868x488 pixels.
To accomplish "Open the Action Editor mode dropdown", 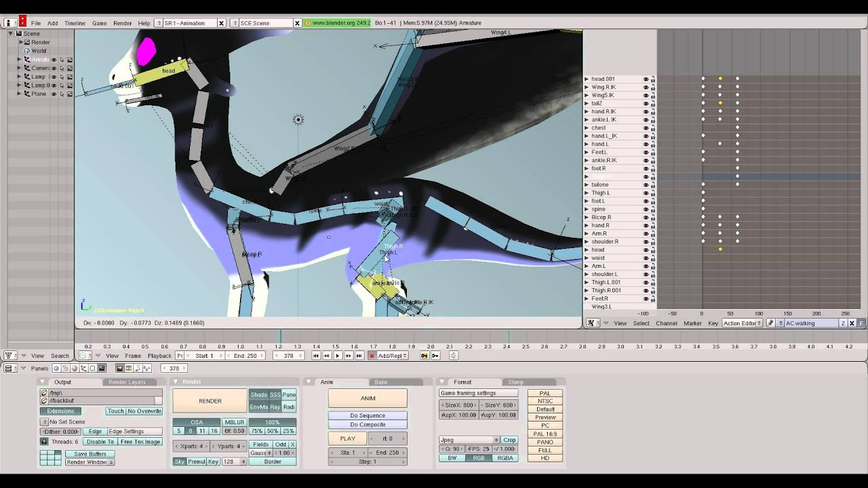I will 742,323.
